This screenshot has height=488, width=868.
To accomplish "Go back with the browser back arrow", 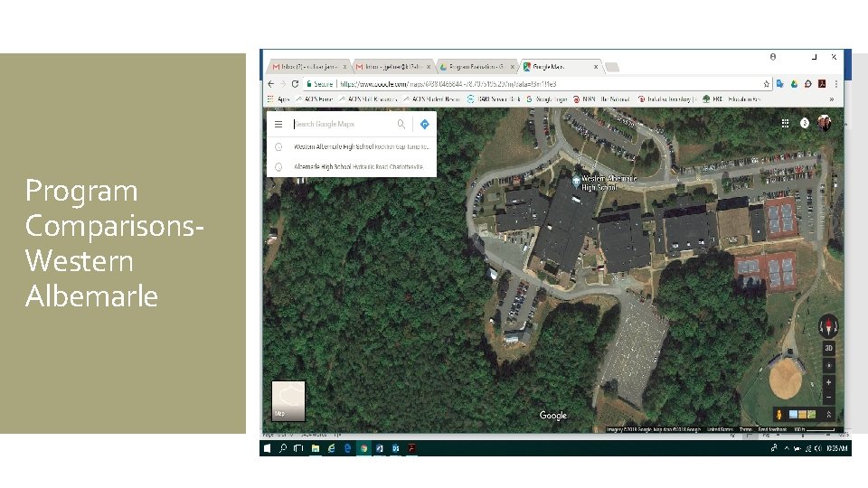I will click(270, 84).
